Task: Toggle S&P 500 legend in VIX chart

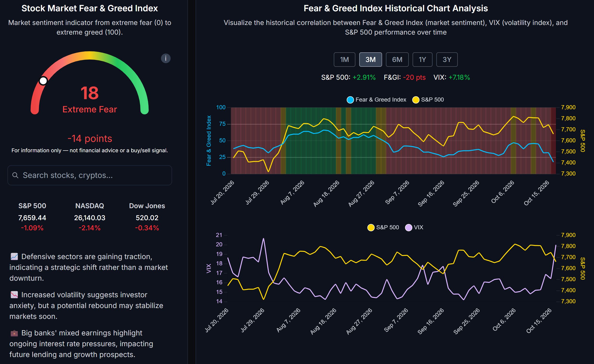Action: (383, 227)
